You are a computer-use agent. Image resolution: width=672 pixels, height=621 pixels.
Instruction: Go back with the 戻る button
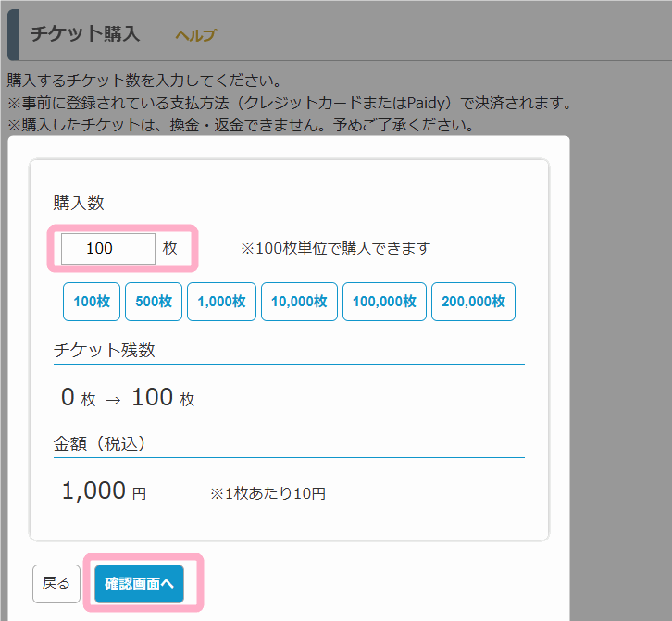(x=56, y=583)
